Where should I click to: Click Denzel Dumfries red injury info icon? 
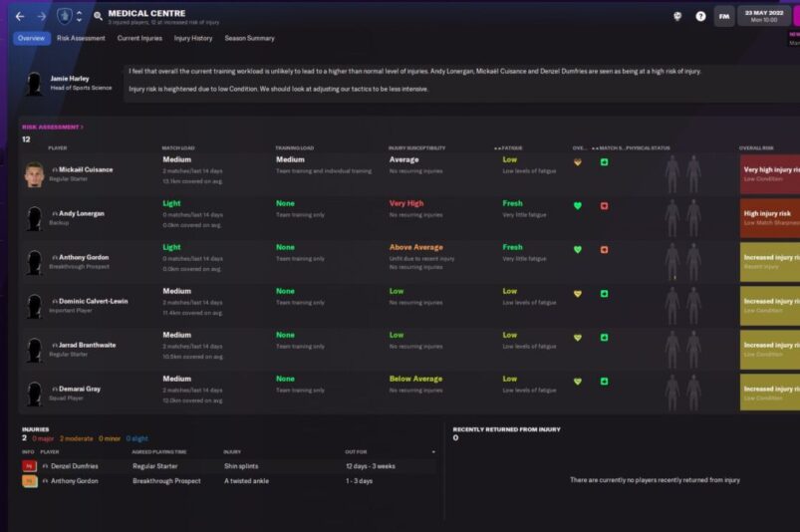[29, 466]
